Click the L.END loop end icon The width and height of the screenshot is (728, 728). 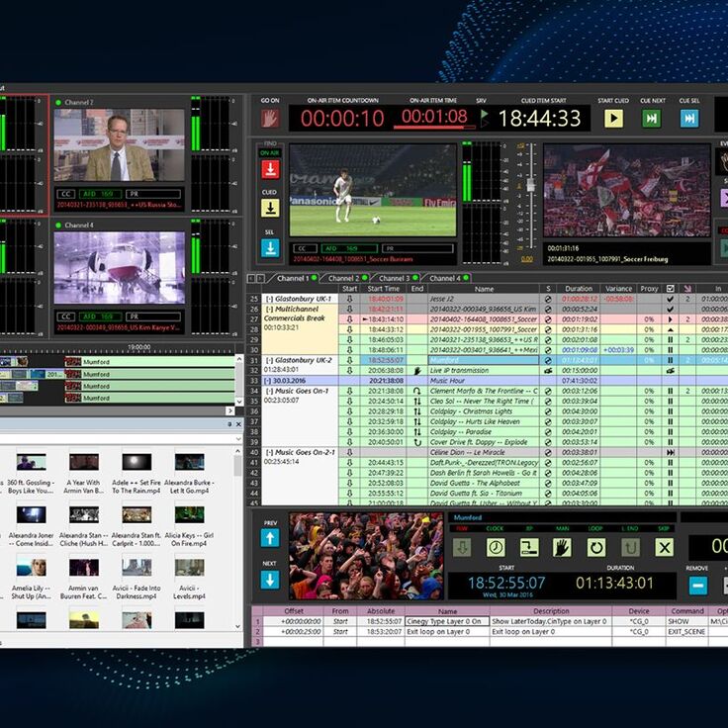tap(630, 547)
